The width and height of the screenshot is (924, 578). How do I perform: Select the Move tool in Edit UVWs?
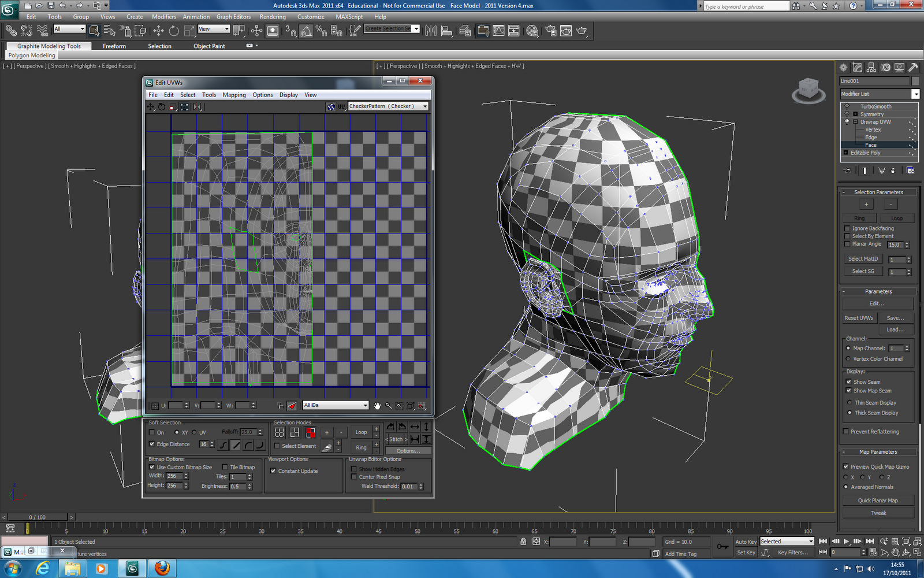(x=151, y=106)
